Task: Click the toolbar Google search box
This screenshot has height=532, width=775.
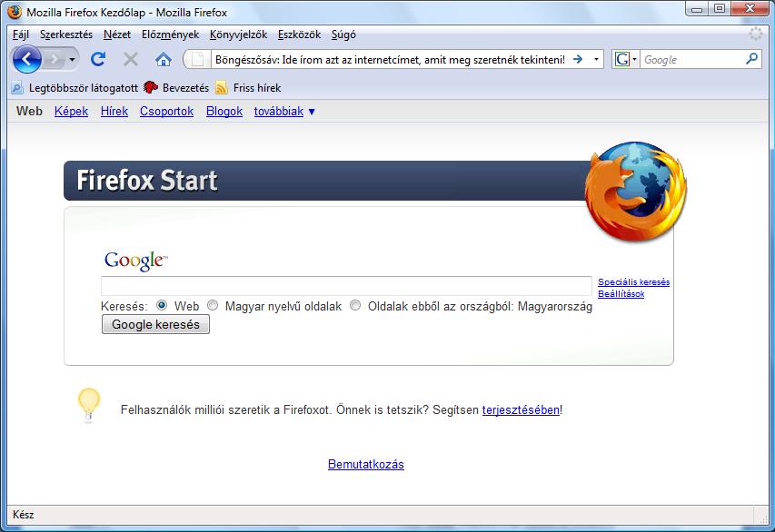Action: tap(692, 60)
